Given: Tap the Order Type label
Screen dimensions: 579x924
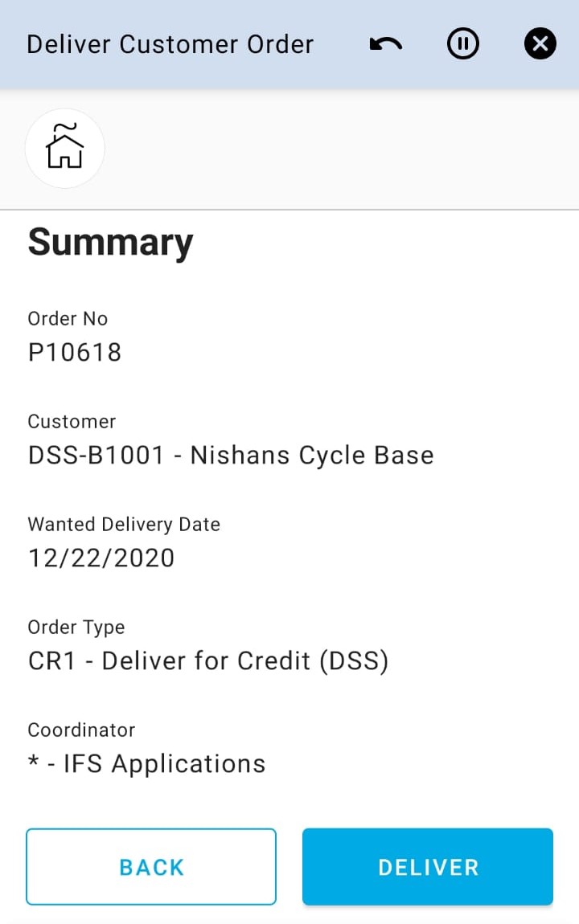Looking at the screenshot, I should (76, 628).
